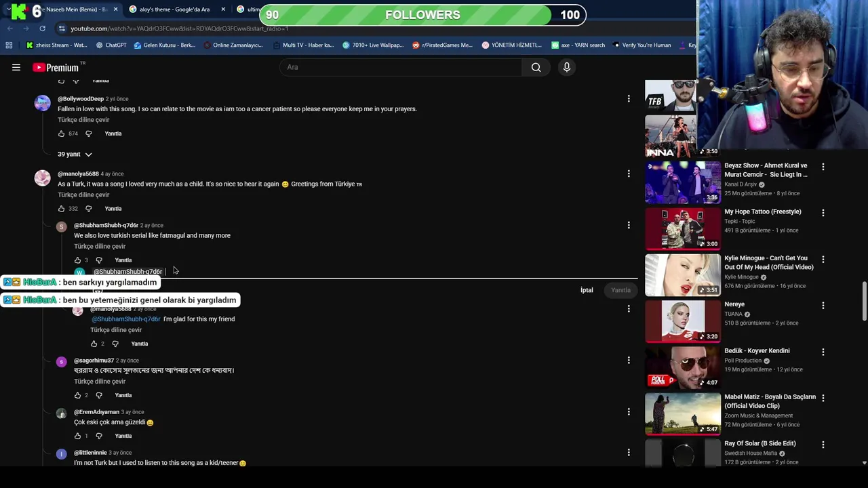
Task: Open Kylie Minogue Can't Get You thumbnail
Action: click(683, 275)
